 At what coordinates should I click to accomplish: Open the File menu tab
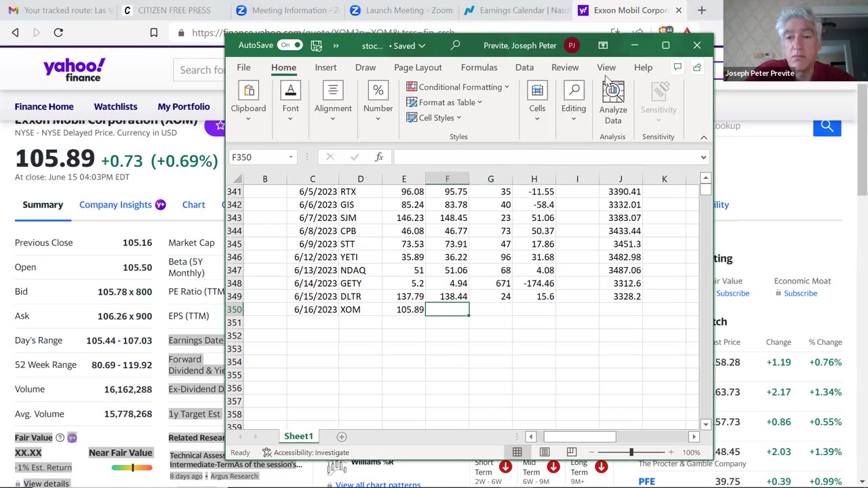(x=243, y=67)
